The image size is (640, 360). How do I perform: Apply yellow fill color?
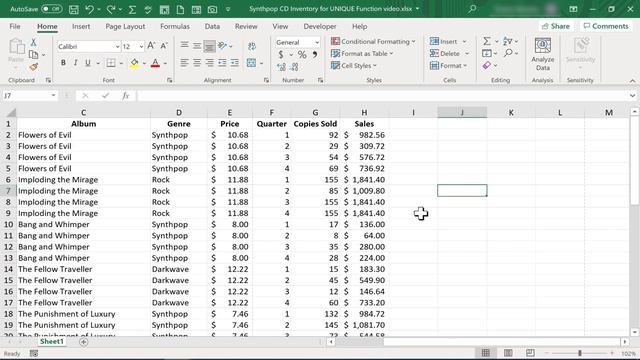(134, 63)
